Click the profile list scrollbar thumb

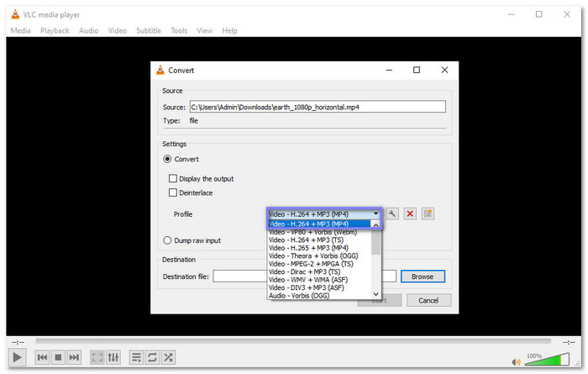click(375, 242)
